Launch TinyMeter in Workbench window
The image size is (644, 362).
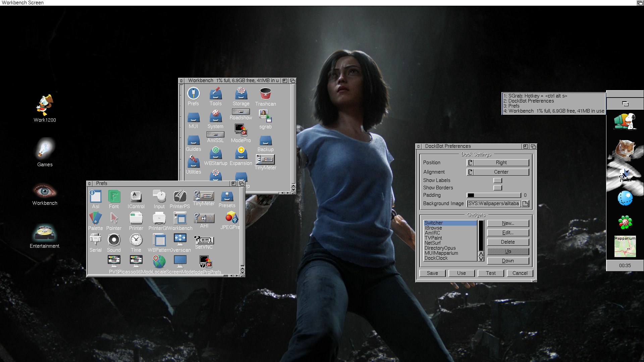(x=265, y=162)
